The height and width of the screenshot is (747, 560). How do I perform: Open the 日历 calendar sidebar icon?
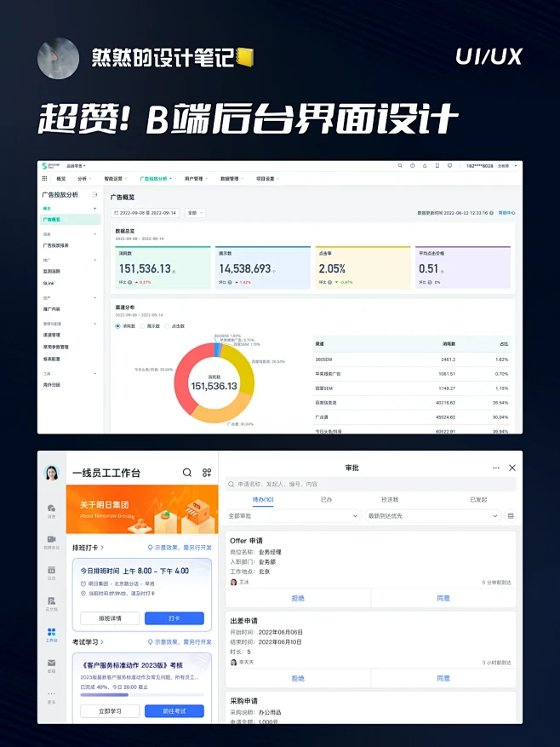coord(52,571)
